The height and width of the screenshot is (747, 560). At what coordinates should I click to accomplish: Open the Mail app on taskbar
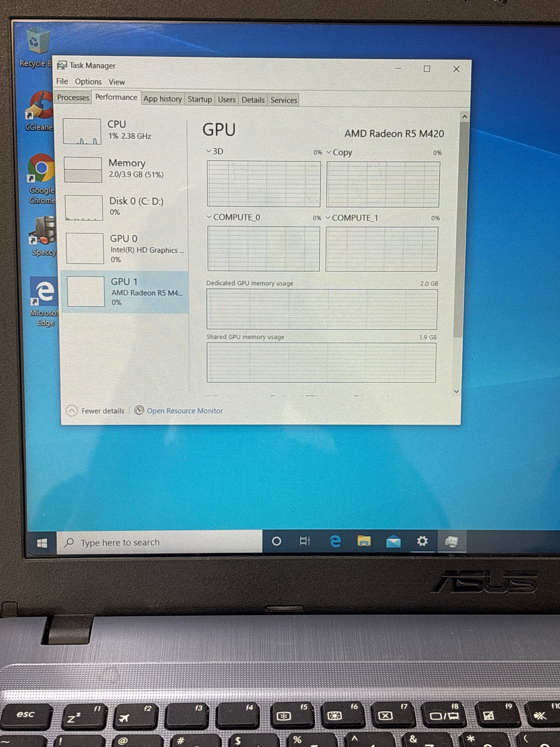(x=393, y=542)
